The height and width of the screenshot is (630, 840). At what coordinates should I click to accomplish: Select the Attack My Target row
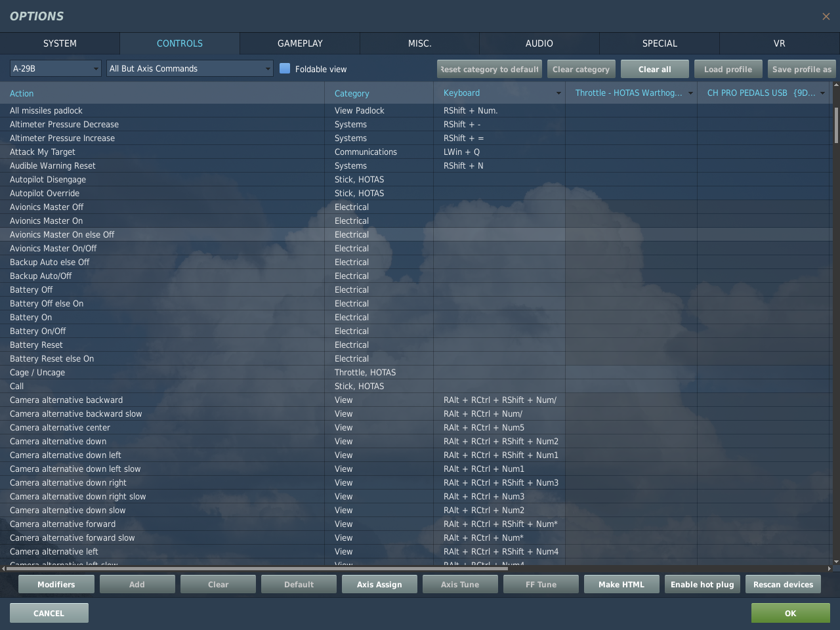[x=416, y=152]
